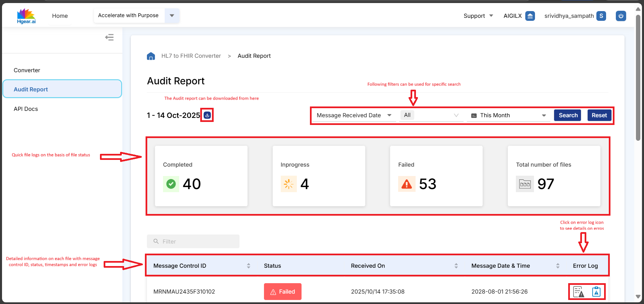This screenshot has width=644, height=304.
Task: Toggle sort on Message Date & Time column
Action: pos(558,266)
